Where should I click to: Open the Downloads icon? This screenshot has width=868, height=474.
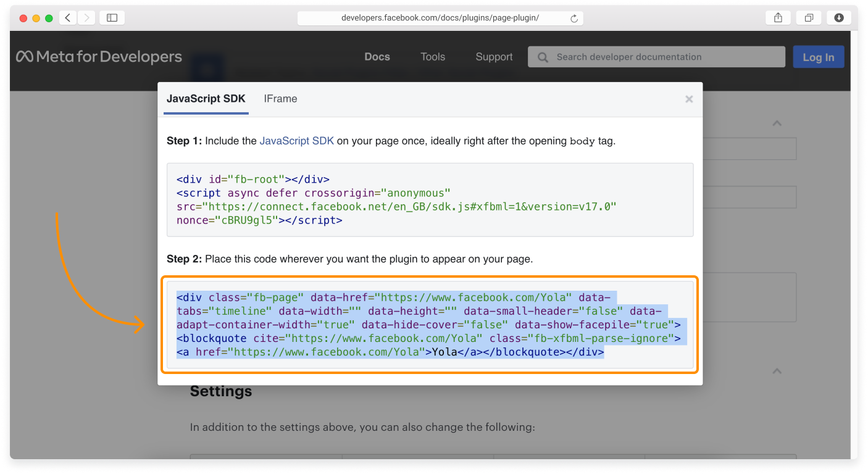[838, 17]
